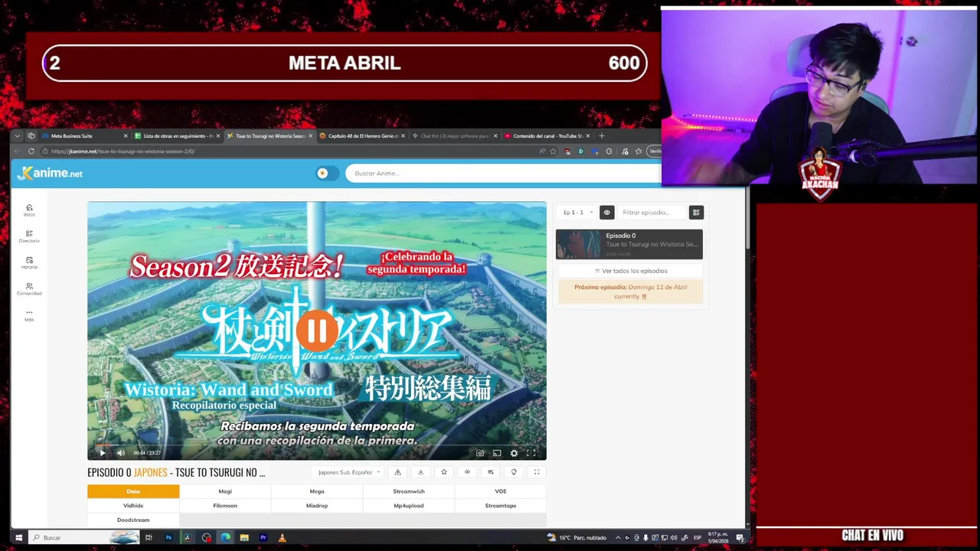980x551 pixels.
Task: Select the Mega server tab
Action: [x=317, y=491]
